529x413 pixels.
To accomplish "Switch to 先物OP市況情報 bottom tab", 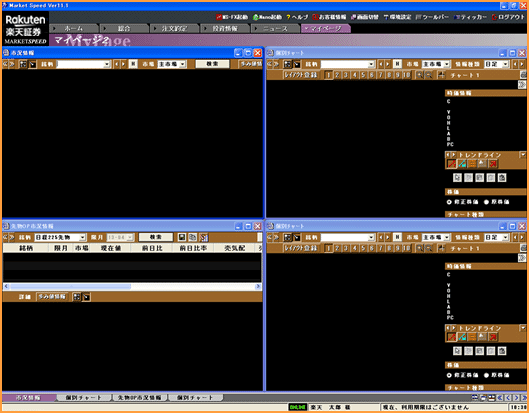I will [x=139, y=398].
